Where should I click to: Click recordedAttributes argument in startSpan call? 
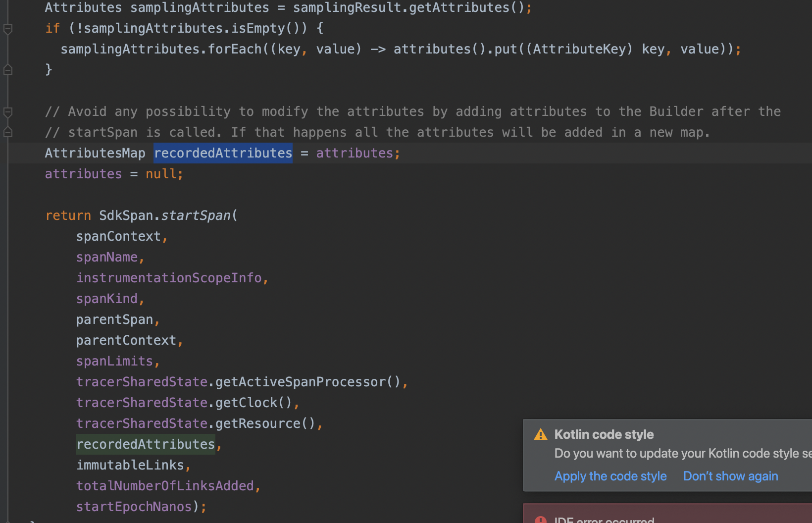(146, 444)
